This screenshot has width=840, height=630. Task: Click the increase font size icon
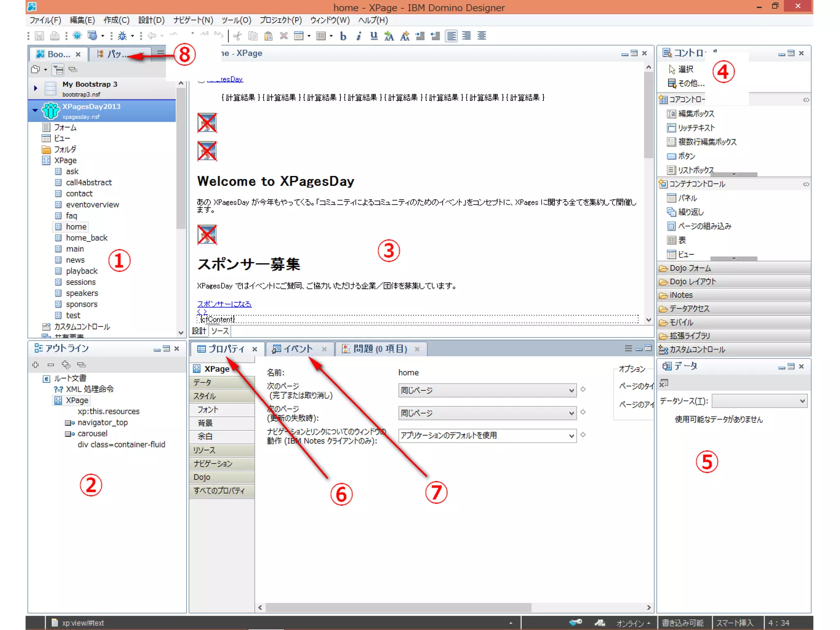tap(389, 36)
